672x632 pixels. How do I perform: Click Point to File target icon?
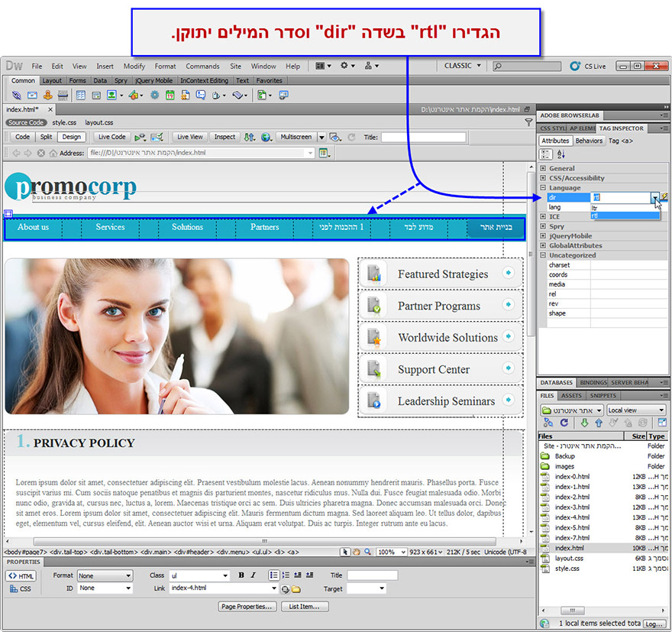click(x=285, y=589)
